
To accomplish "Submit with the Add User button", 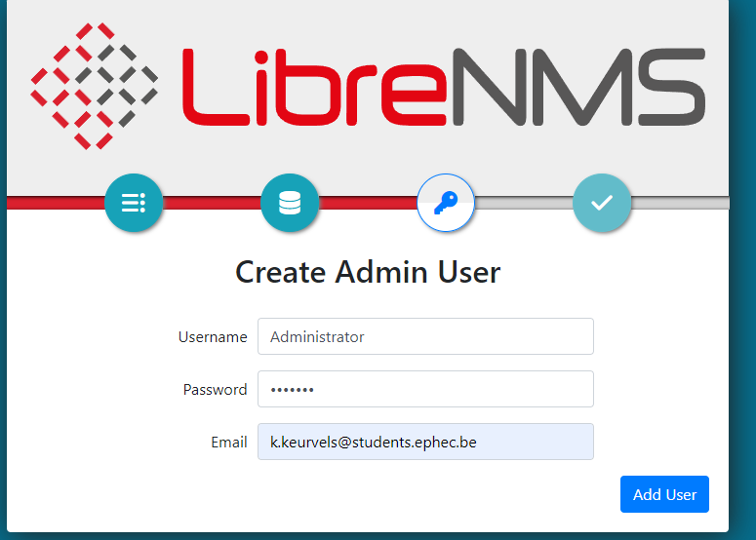I will coord(664,494).
